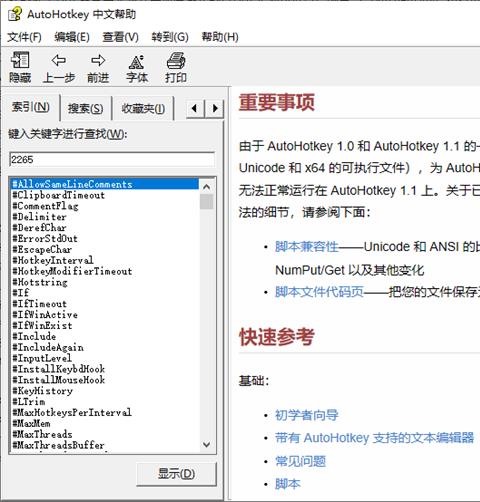The image size is (480, 502).
Task: Open the 初学者向导 link
Action: [307, 415]
